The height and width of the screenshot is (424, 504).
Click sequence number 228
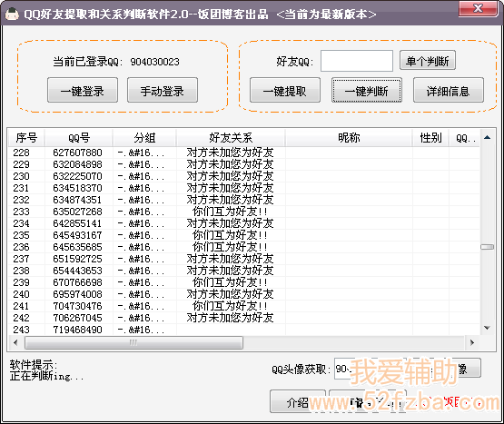tap(21, 153)
